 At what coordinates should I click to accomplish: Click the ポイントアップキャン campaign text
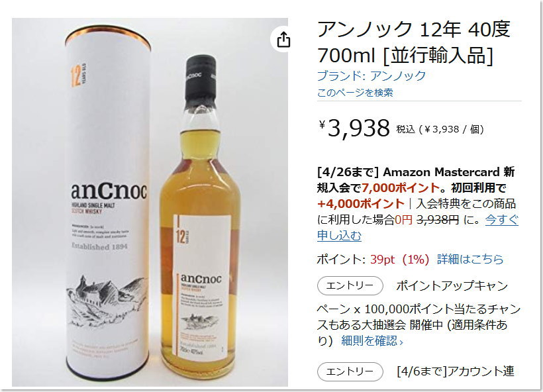(x=452, y=285)
